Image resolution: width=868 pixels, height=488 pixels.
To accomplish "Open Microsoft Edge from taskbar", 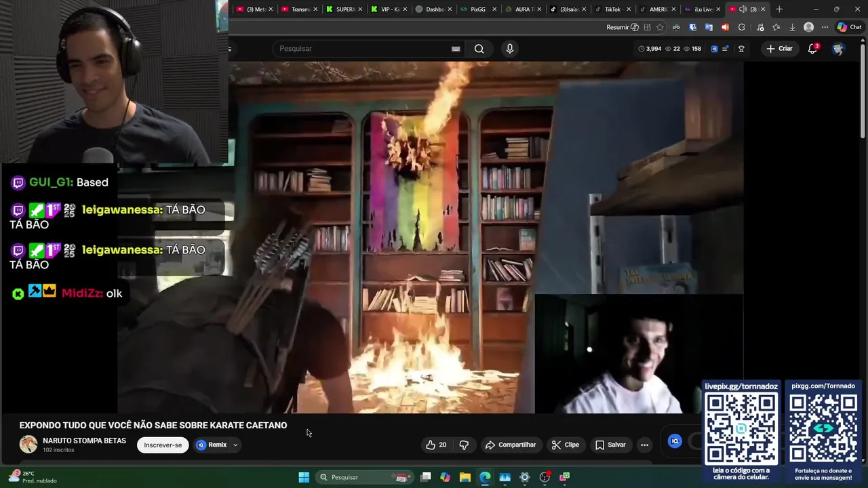I will coord(485,477).
